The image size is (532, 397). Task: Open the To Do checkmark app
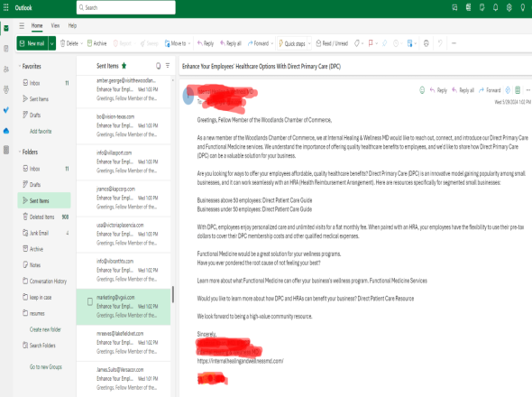point(6,110)
